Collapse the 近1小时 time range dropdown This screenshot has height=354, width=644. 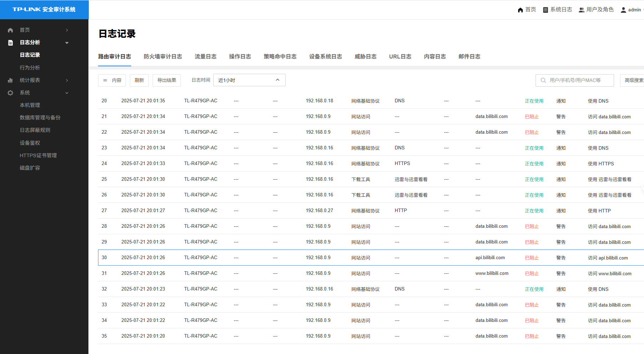point(277,80)
